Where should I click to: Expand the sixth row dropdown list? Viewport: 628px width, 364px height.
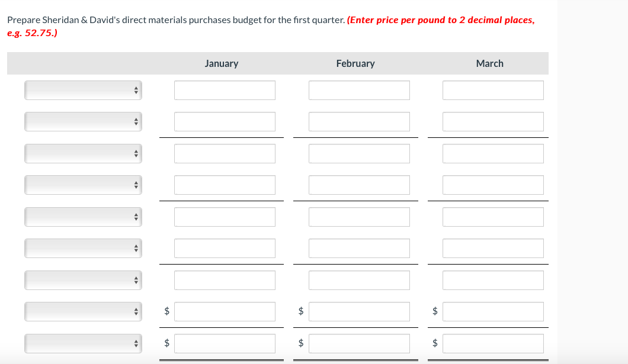[x=83, y=248]
